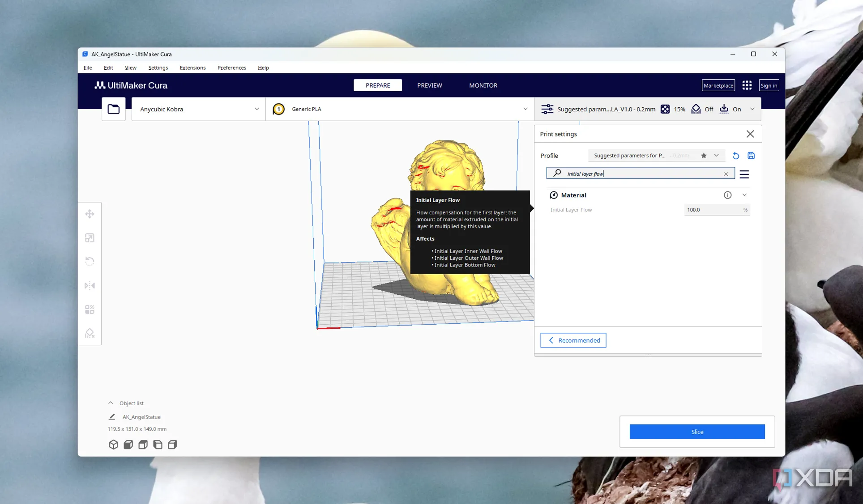This screenshot has height=504, width=863.
Task: Collapse the Material settings section
Action: [x=744, y=195]
